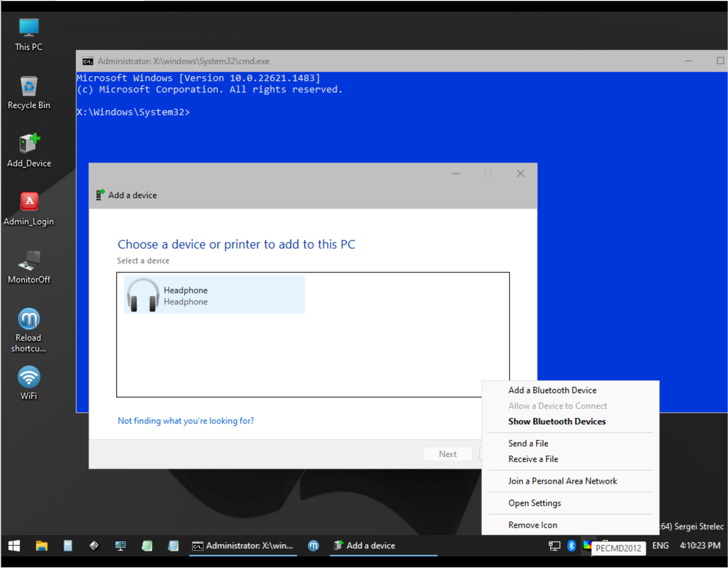Close the Add a device dialog
Screen dimensions: 728x568
tap(520, 173)
